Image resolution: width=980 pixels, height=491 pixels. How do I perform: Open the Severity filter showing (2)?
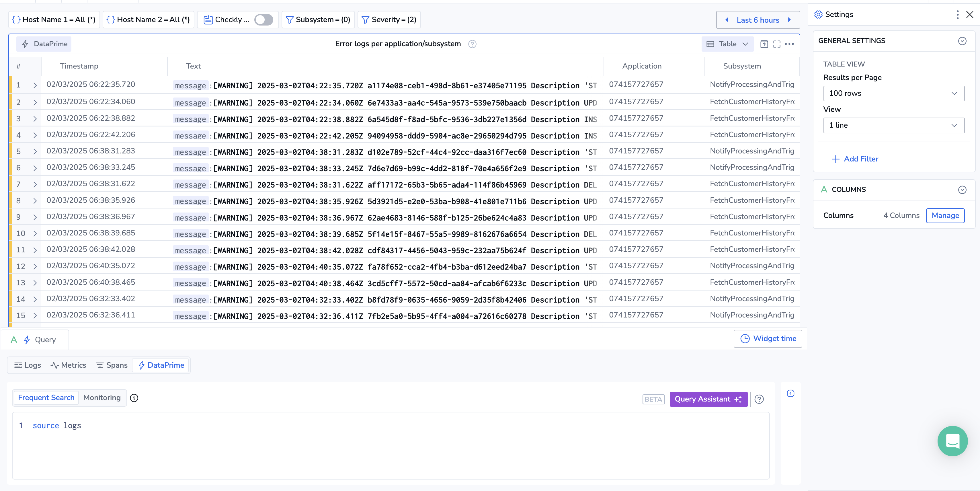click(389, 20)
